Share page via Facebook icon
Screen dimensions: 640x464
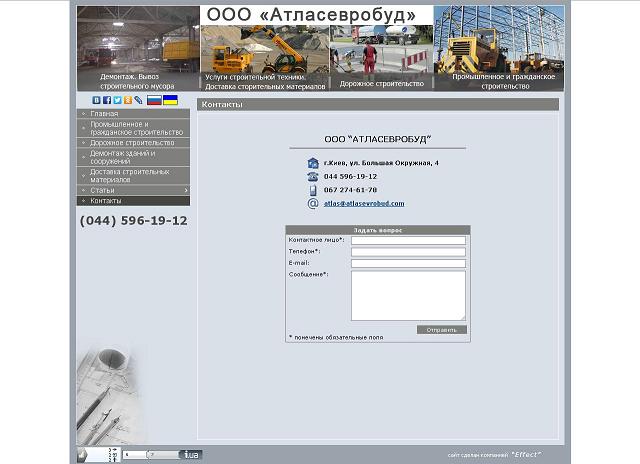[107, 100]
